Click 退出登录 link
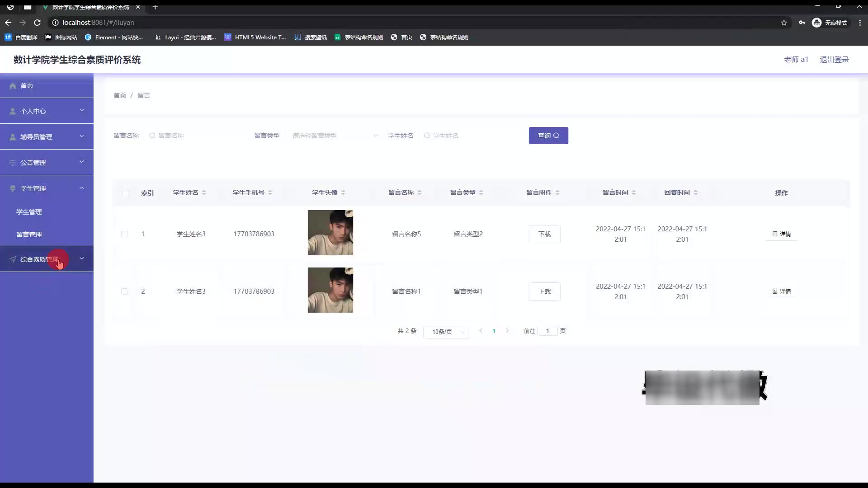The width and height of the screenshot is (868, 488). pyautogui.click(x=834, y=60)
